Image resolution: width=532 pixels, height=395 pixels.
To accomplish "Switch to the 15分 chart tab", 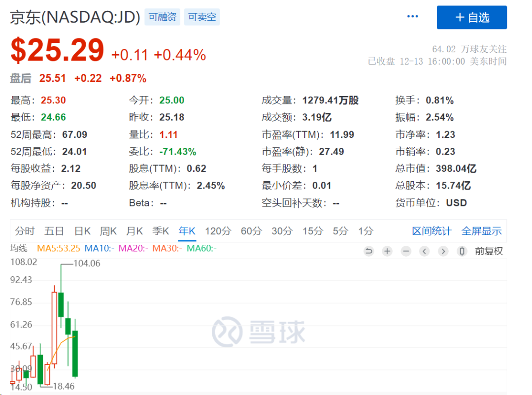I will tap(313, 231).
